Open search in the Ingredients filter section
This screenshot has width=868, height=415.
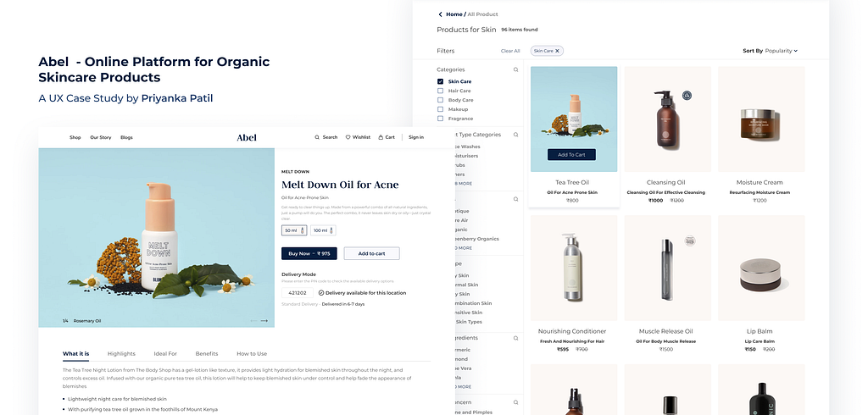tap(516, 338)
